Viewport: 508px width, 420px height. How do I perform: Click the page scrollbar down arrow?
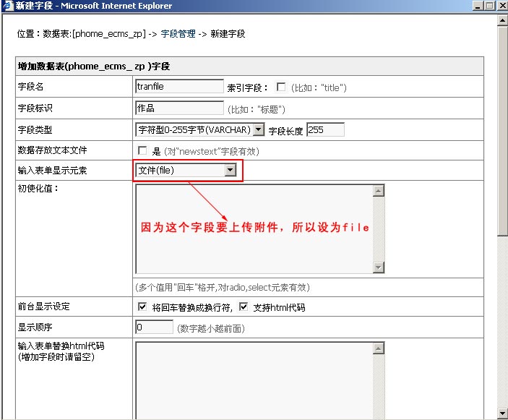tap(502, 413)
